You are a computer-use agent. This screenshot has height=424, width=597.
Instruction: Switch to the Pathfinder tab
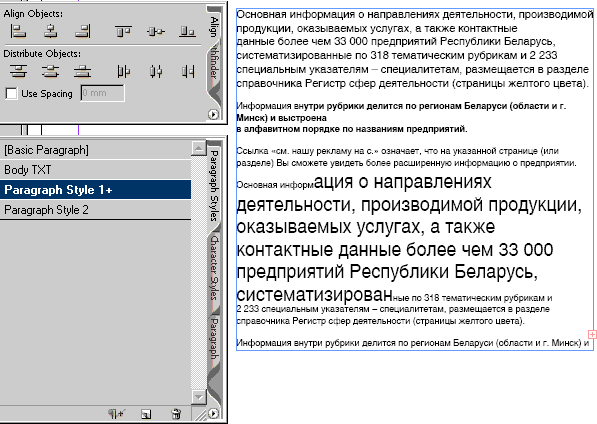point(214,62)
